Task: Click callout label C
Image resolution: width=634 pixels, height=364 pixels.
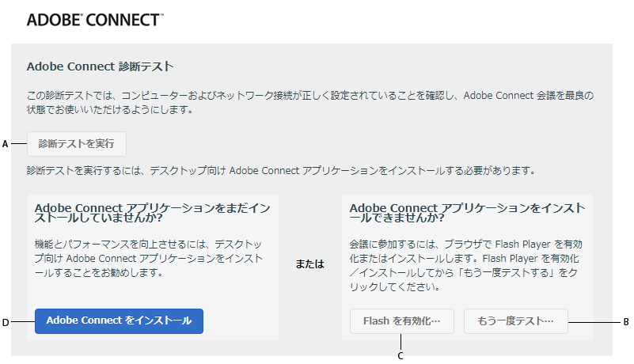Action: [401, 356]
